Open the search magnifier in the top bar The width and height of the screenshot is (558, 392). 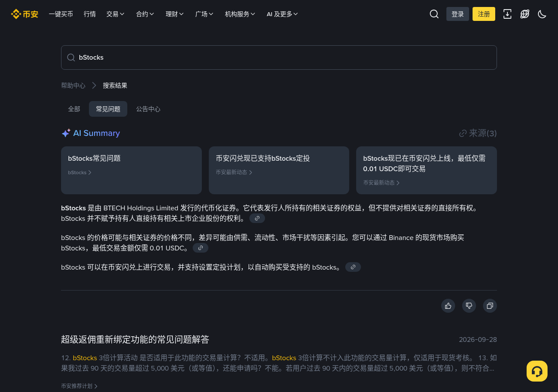point(434,14)
